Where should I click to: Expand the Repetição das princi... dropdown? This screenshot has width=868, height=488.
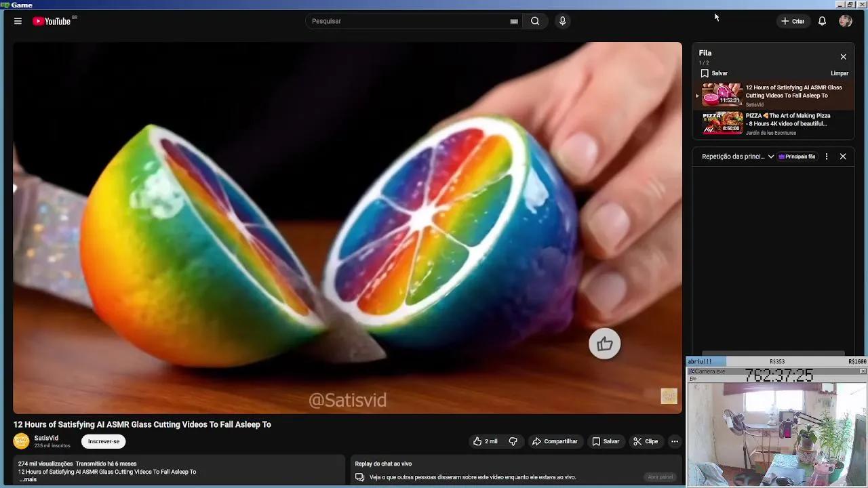pyautogui.click(x=771, y=156)
